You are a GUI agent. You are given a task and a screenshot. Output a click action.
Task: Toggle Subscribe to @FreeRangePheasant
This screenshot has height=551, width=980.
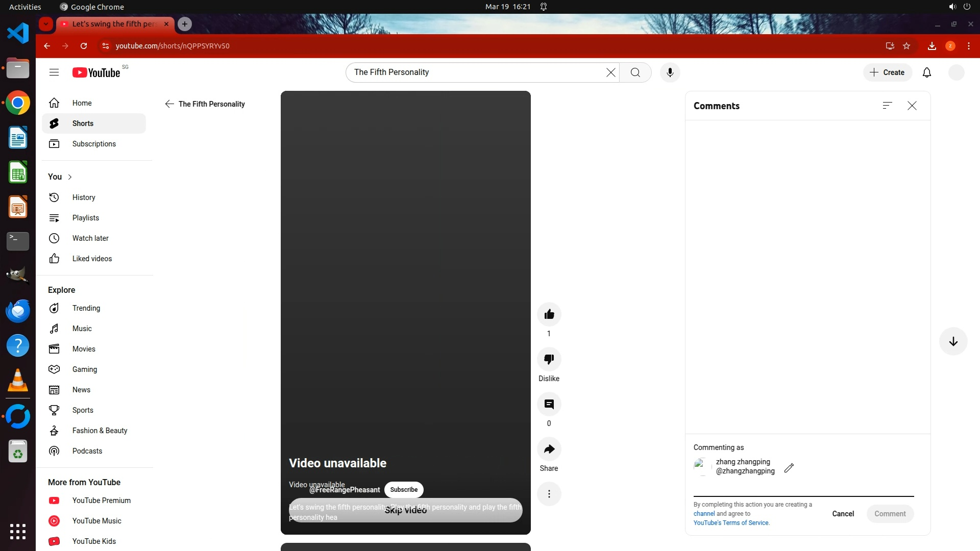pos(404,490)
